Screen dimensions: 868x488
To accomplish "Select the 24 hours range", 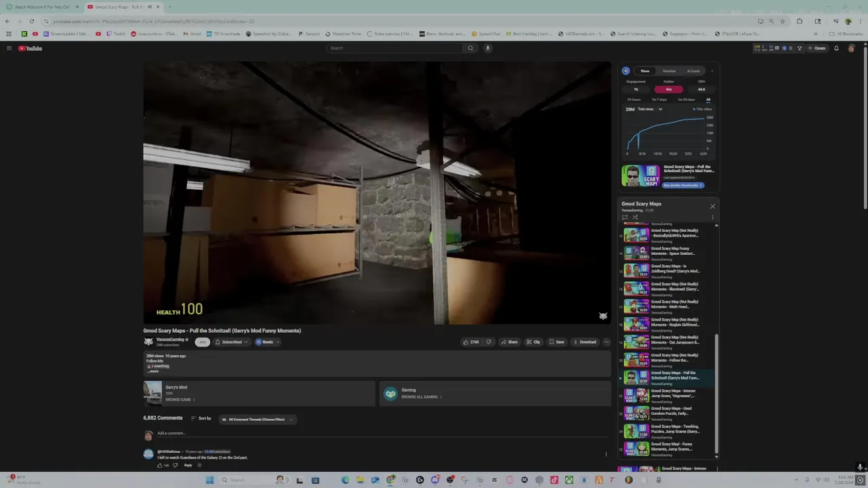I will point(634,100).
